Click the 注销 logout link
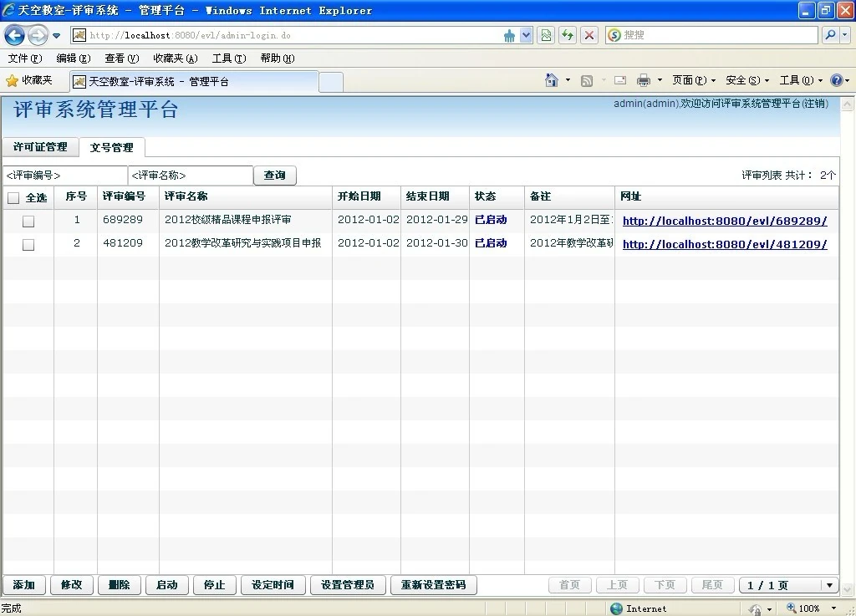The image size is (856, 616). tap(815, 104)
